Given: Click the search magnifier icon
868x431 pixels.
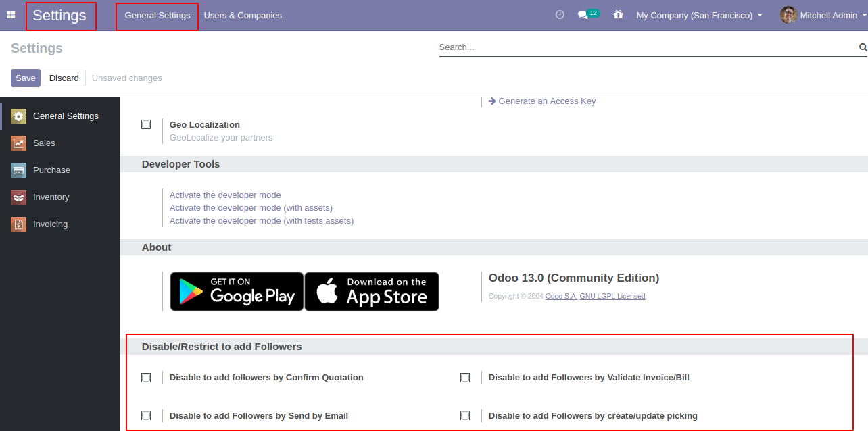Looking at the screenshot, I should 863,47.
